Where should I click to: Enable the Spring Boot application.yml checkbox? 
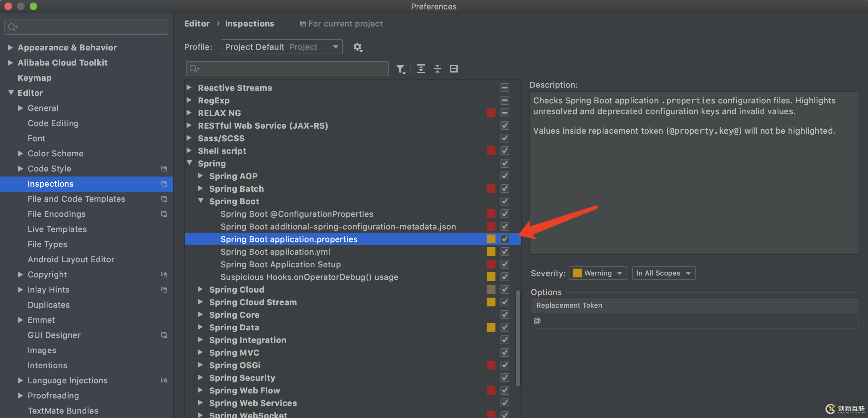(504, 251)
